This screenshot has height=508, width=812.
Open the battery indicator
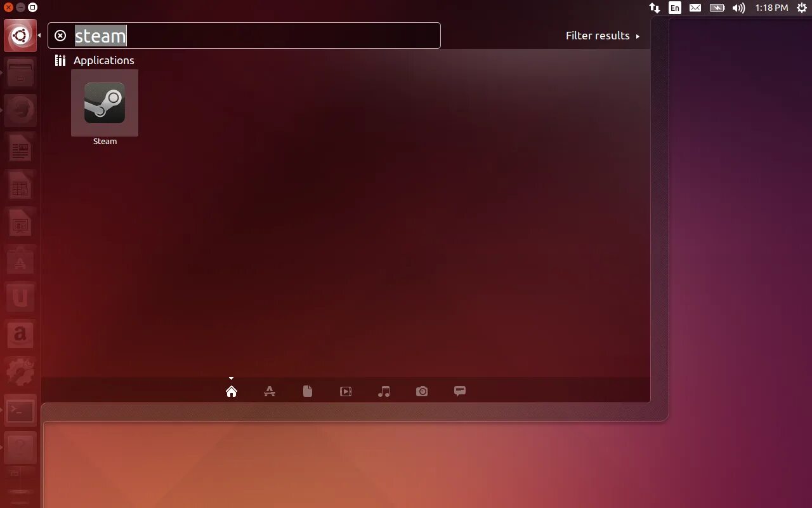[x=717, y=8]
